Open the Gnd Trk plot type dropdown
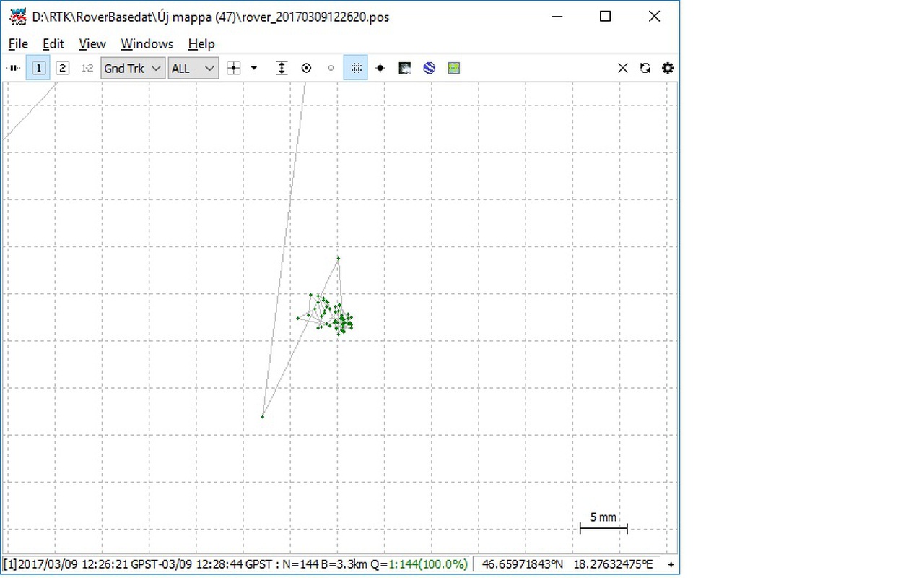Image resolution: width=924 pixels, height=578 pixels. [134, 68]
